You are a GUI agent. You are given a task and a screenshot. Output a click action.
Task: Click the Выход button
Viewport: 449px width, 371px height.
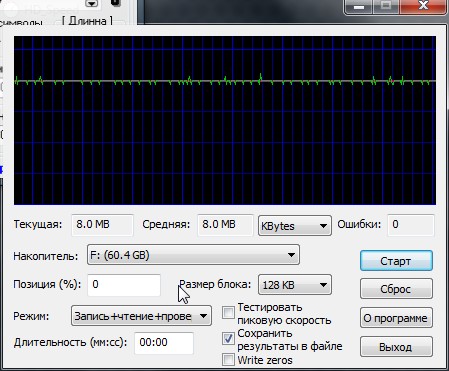pos(396,347)
